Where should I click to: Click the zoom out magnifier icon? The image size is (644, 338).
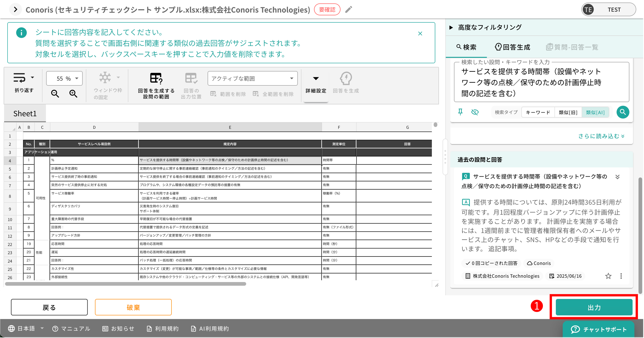55,94
